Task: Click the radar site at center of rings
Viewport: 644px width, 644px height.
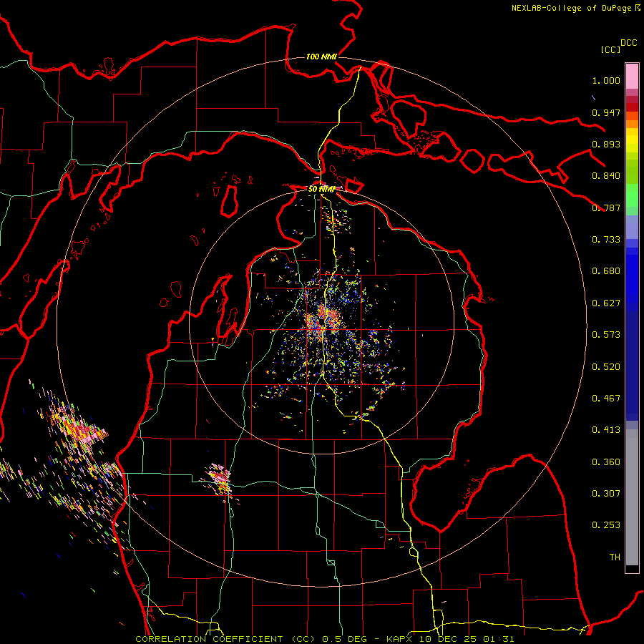Action: click(321, 323)
